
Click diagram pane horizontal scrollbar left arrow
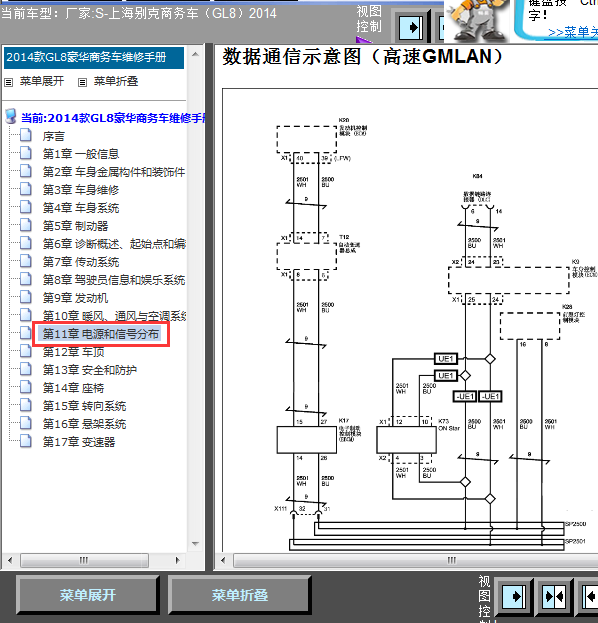pyautogui.click(x=223, y=561)
